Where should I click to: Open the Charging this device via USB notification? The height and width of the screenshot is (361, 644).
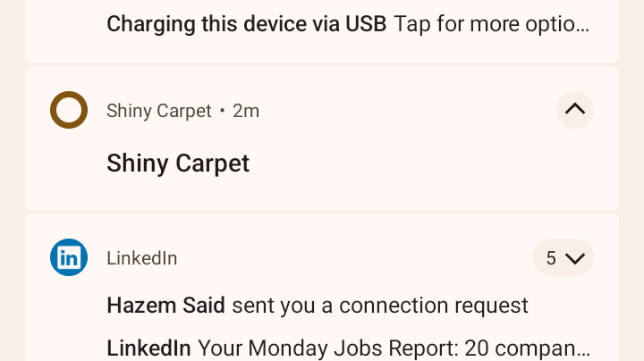point(246,24)
